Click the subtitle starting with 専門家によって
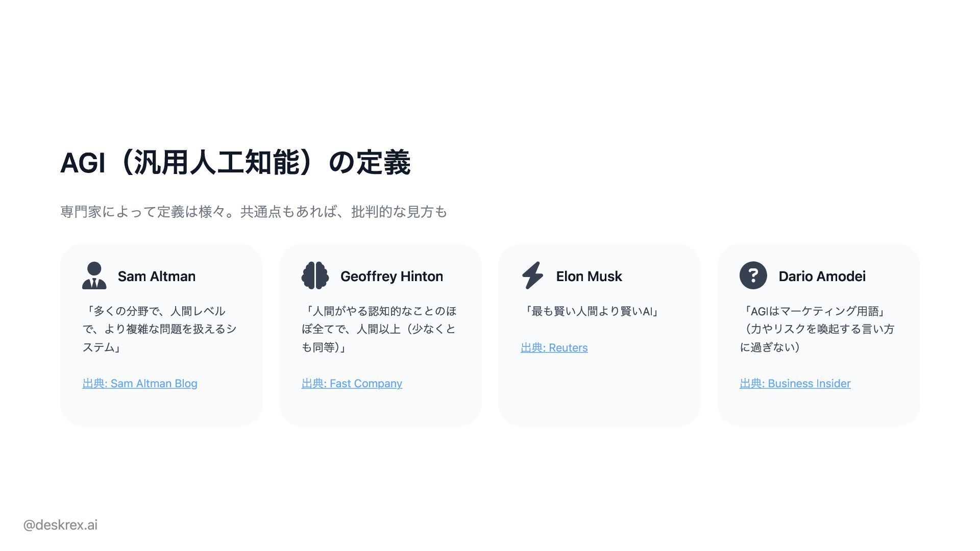The height and width of the screenshot is (551, 980). [254, 212]
